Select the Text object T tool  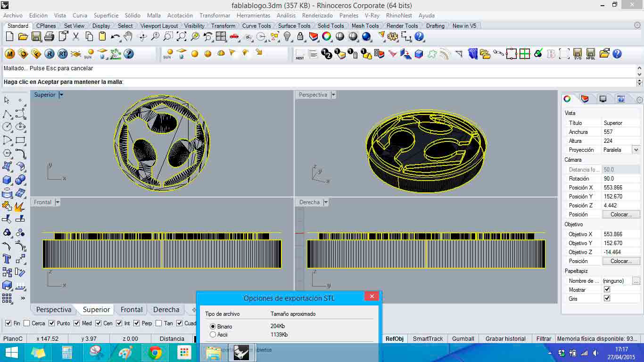point(7,259)
